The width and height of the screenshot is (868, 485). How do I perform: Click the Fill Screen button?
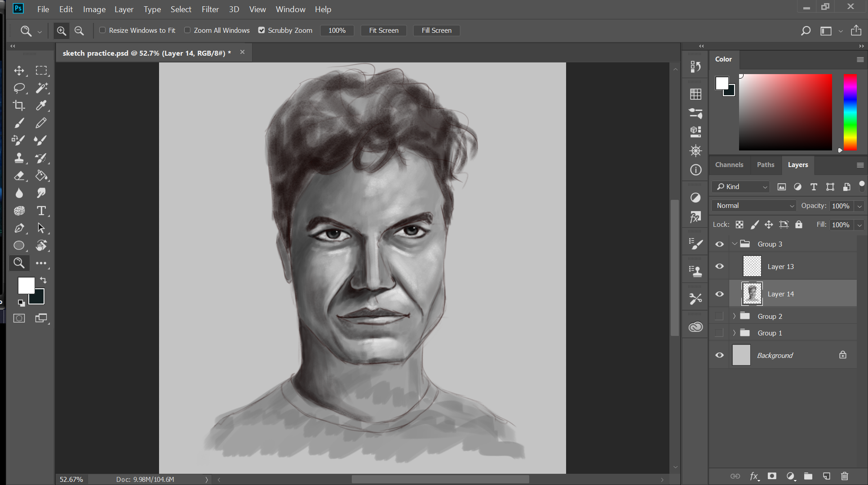coord(436,31)
